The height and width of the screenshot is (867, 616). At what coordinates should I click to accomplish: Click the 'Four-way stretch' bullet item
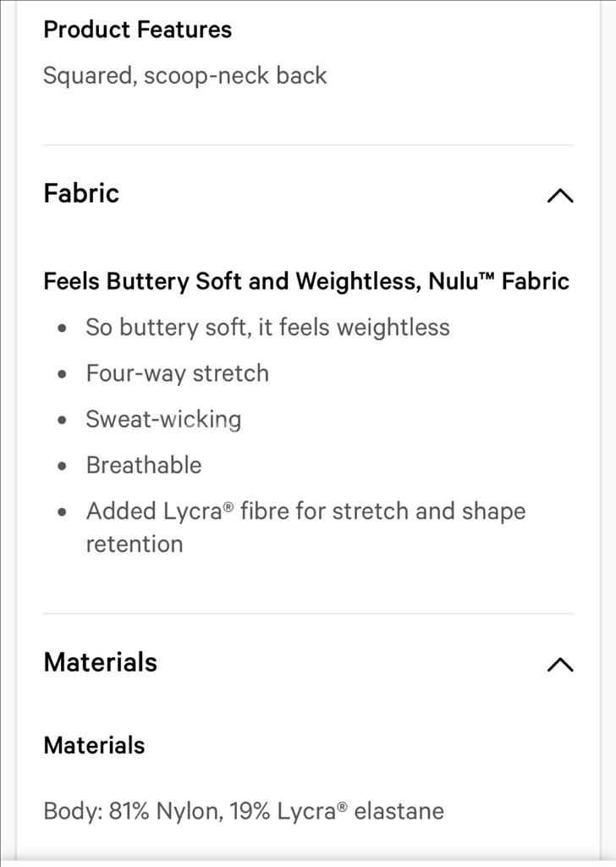(178, 373)
